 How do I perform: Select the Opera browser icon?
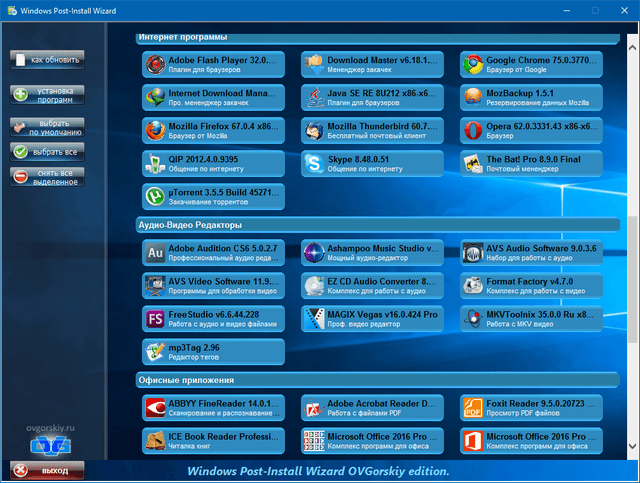(x=472, y=131)
